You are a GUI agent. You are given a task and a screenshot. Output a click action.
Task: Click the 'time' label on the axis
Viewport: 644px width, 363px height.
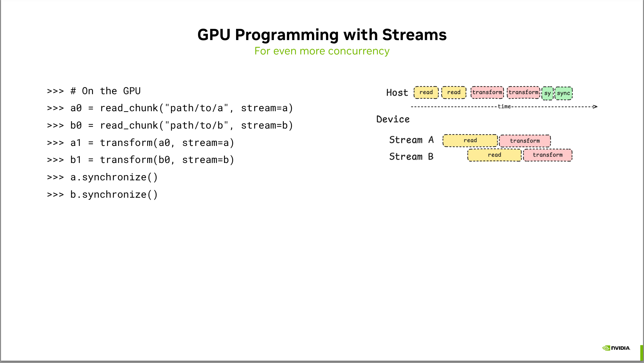tap(504, 107)
